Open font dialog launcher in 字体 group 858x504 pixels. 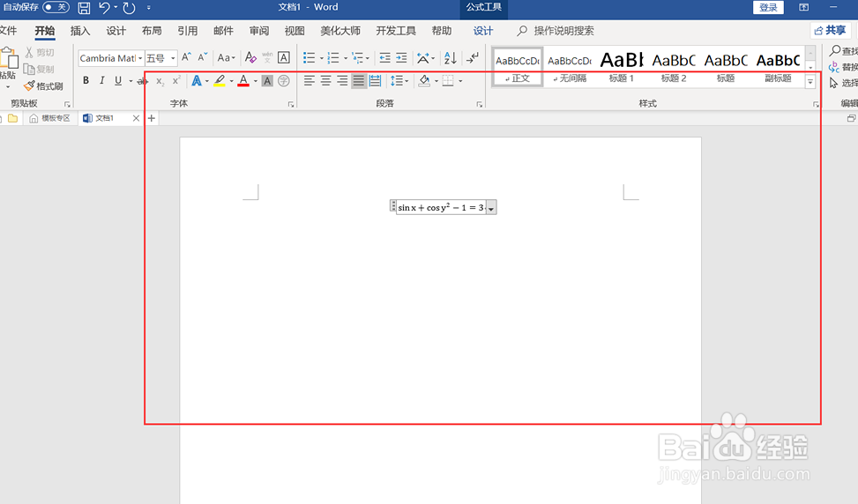point(291,104)
